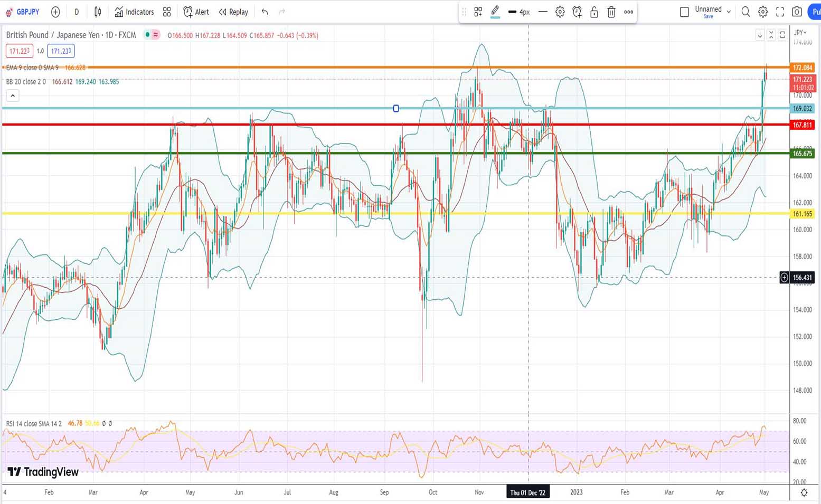821x504 pixels.
Task: Enter fullscreen mode
Action: click(x=780, y=12)
